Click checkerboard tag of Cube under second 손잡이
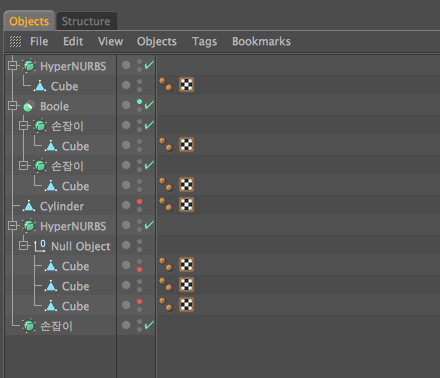The height and width of the screenshot is (378, 440). click(x=186, y=185)
